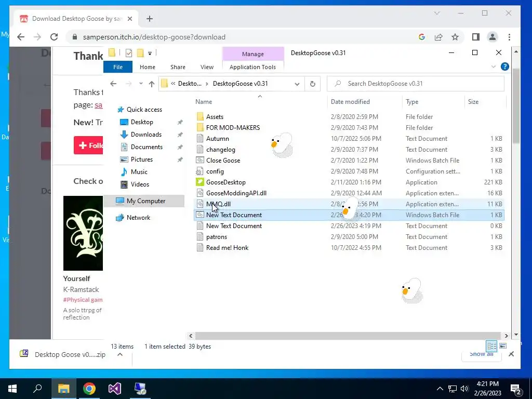Screen dimensions: 532x399
Task: Open download options chevron for zip
Action: point(120,354)
